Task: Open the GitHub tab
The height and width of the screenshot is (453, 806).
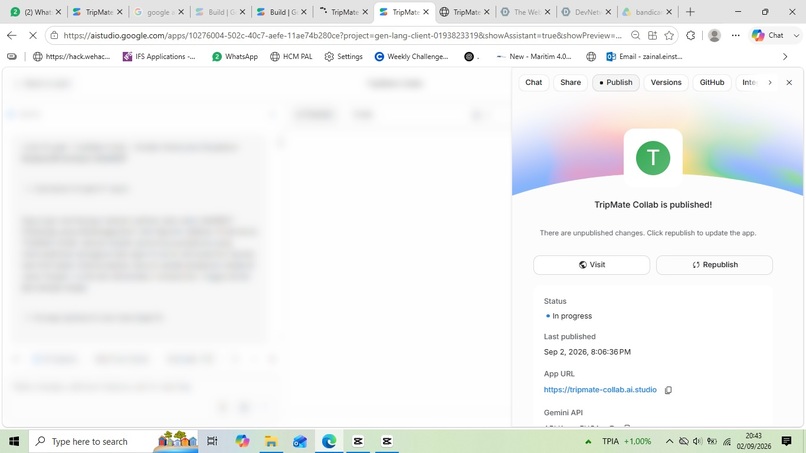Action: pos(712,82)
